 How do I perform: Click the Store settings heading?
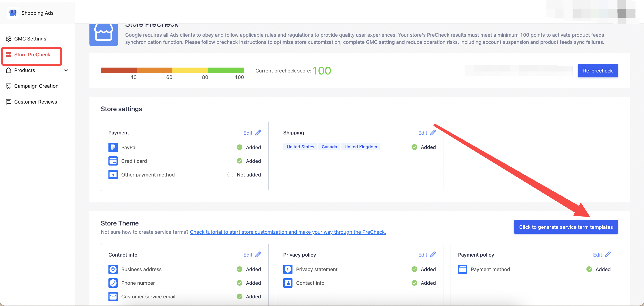coord(121,109)
